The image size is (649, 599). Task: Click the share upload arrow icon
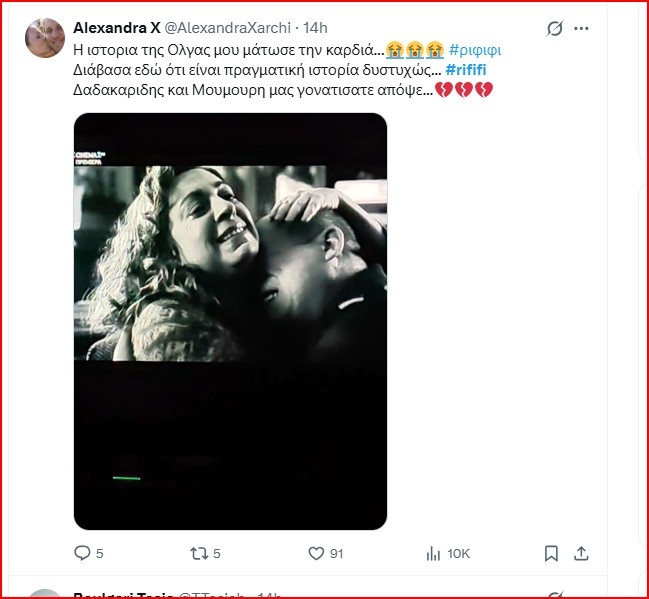coord(581,553)
